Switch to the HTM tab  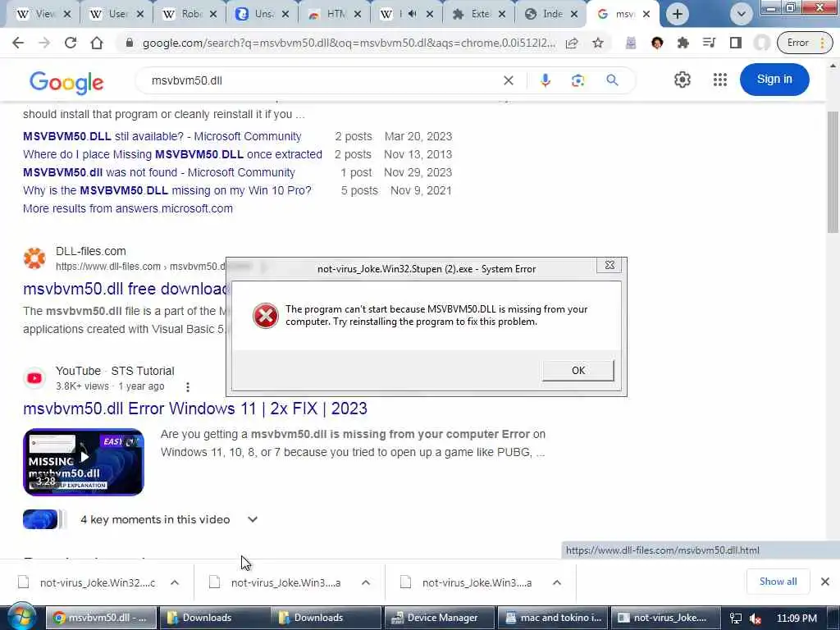click(x=335, y=14)
